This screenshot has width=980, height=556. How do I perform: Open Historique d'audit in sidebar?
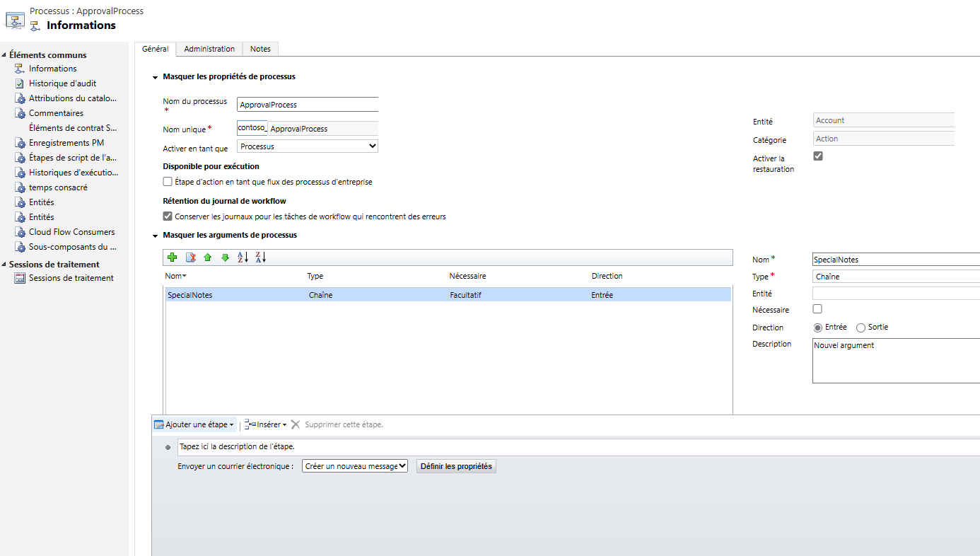point(62,83)
